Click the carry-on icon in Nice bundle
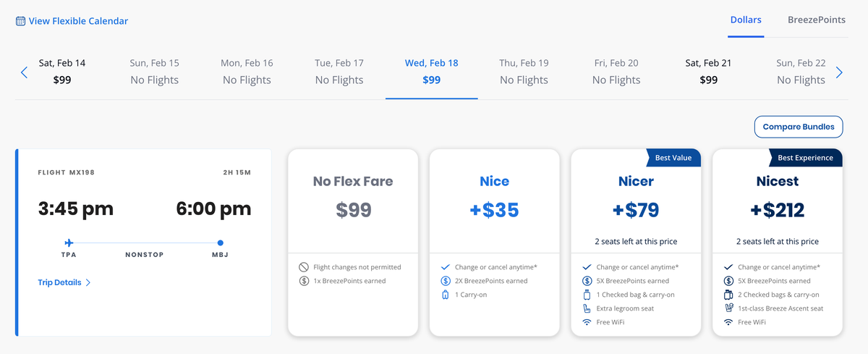This screenshot has width=868, height=354. pos(445,295)
